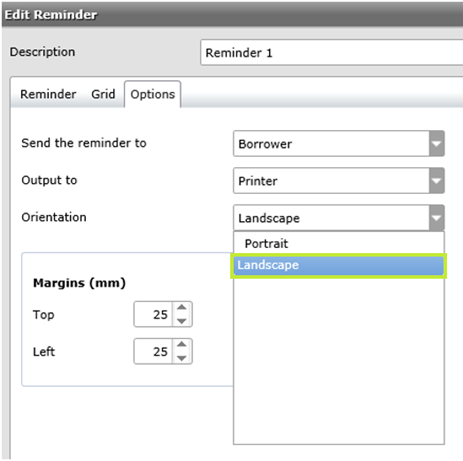Viewport: 463px width, 461px height.
Task: Collapse the Orientation dropdown arrow
Action: [437, 218]
